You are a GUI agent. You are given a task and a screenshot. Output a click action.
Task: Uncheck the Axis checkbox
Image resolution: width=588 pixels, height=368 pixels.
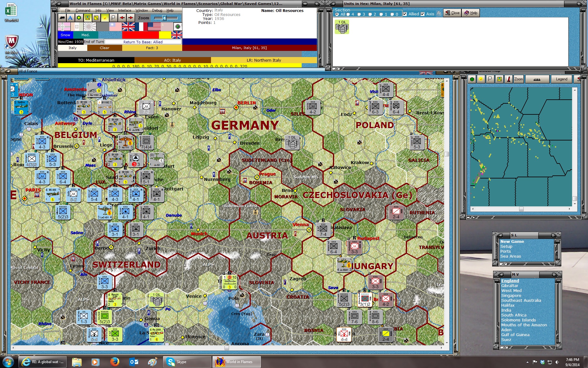pos(423,14)
